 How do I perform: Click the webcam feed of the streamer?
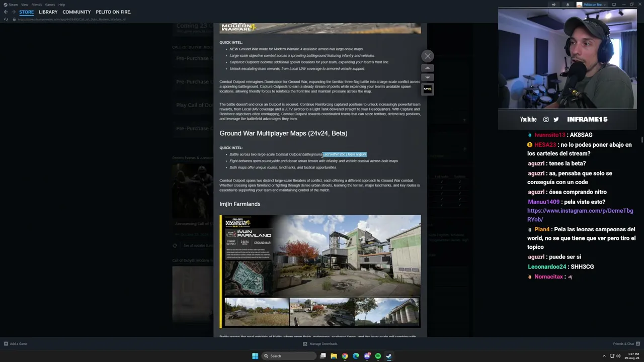pyautogui.click(x=568, y=58)
